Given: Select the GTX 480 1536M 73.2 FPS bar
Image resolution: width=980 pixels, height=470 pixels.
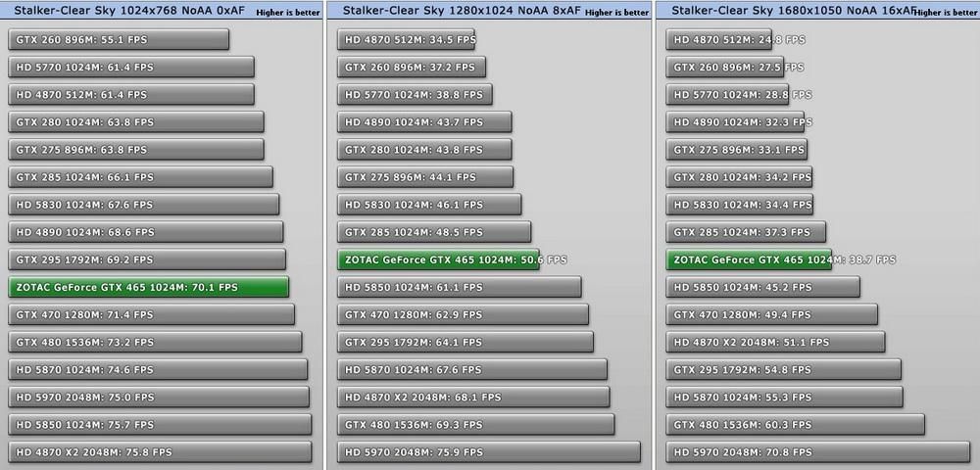Looking at the screenshot, I should [156, 342].
